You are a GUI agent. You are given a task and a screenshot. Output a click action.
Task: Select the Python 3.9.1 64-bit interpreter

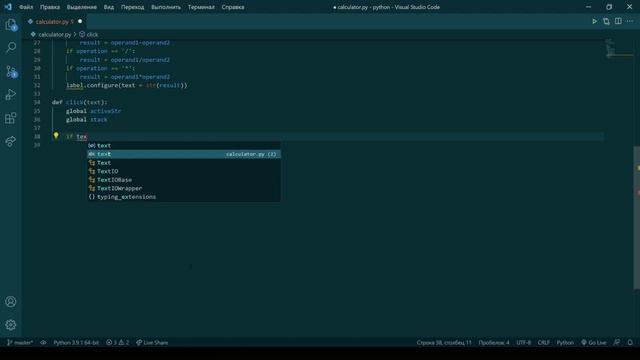click(76, 342)
